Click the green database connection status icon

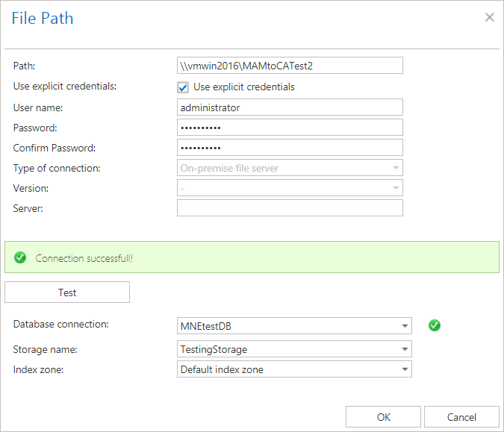coord(435,325)
